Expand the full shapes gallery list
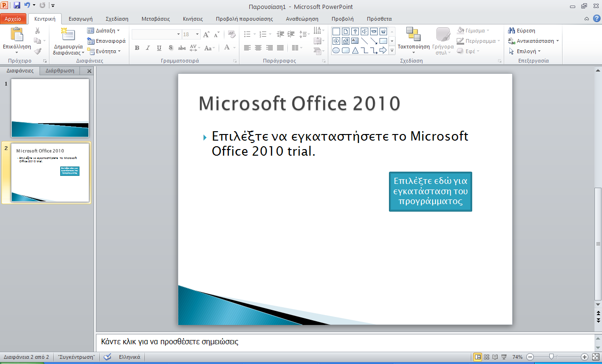This screenshot has width=602, height=364. [x=392, y=50]
